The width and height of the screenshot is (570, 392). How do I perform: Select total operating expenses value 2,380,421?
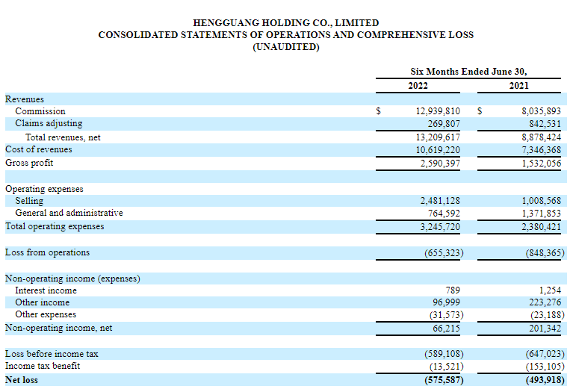pyautogui.click(x=542, y=227)
